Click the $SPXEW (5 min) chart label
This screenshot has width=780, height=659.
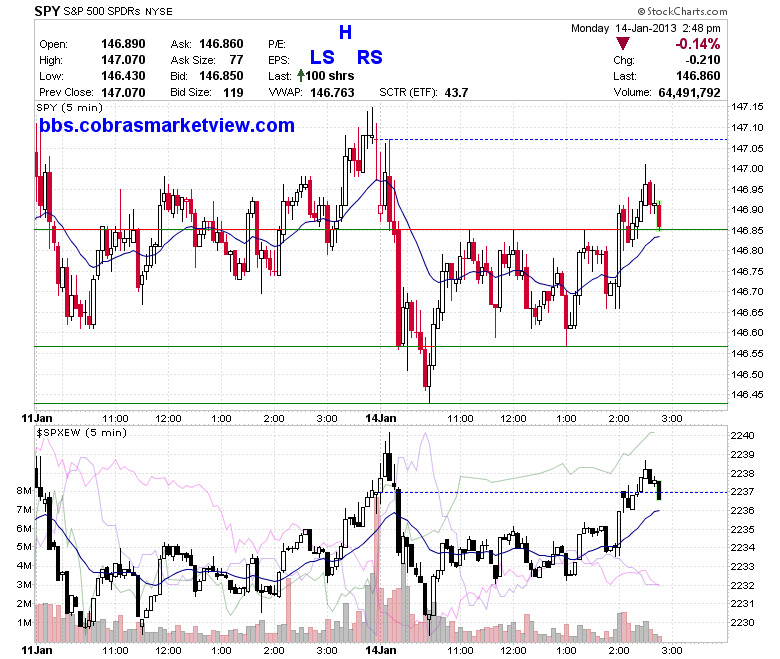tap(82, 432)
